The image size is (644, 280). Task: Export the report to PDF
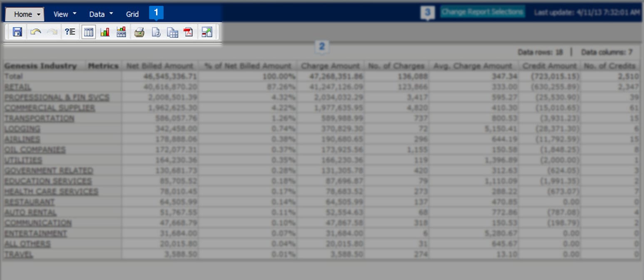coord(189,32)
